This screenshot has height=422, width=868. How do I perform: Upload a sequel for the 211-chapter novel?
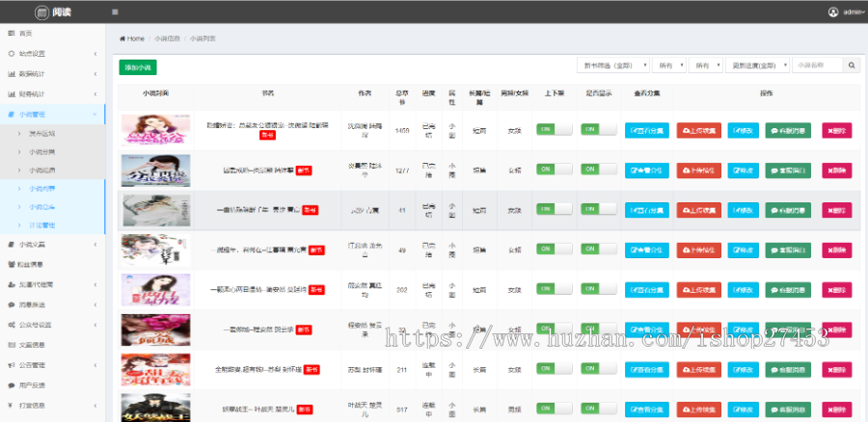tap(698, 369)
